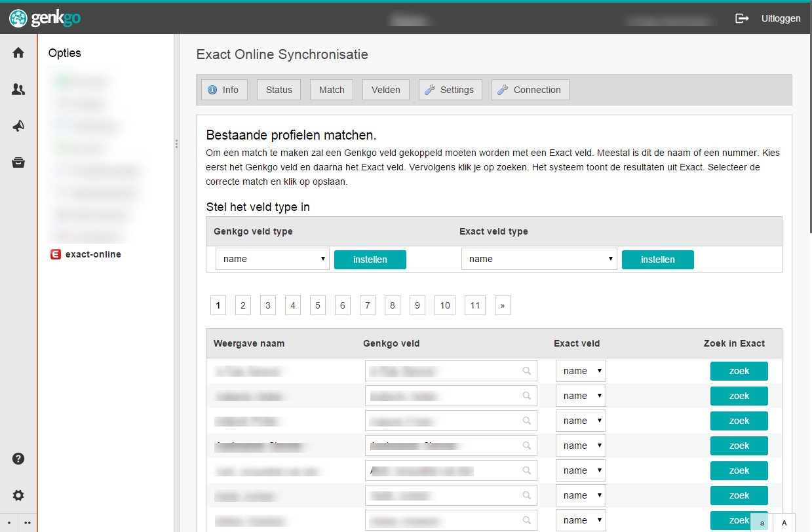This screenshot has height=532, width=812.
Task: Click zoek in the first profile row
Action: pos(739,371)
